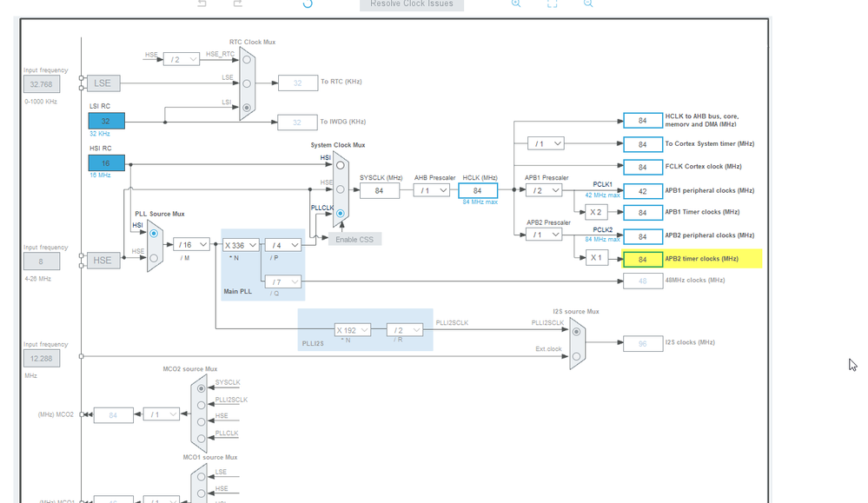Select HSE in PLL Source Mux
The image size is (868, 503).
pos(154,258)
